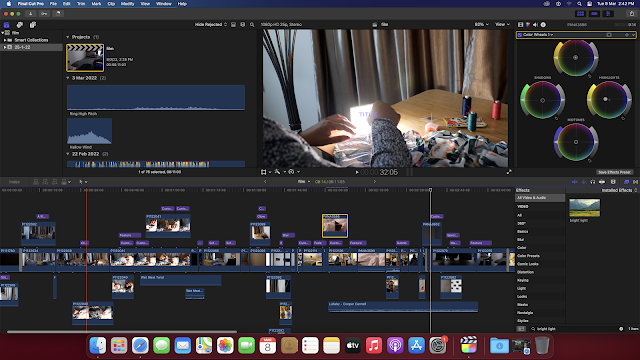Click the timeline Index button
This screenshot has width=640, height=360.
[14, 182]
